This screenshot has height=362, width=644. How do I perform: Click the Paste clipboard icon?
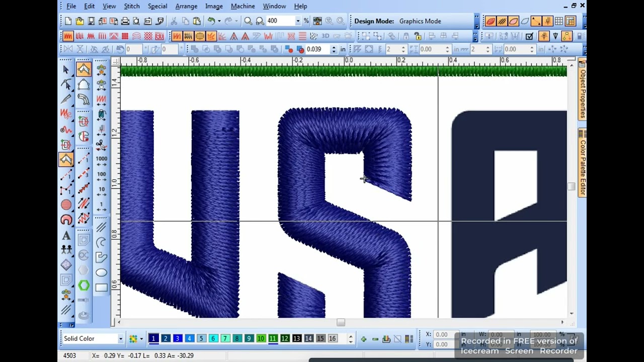[197, 21]
